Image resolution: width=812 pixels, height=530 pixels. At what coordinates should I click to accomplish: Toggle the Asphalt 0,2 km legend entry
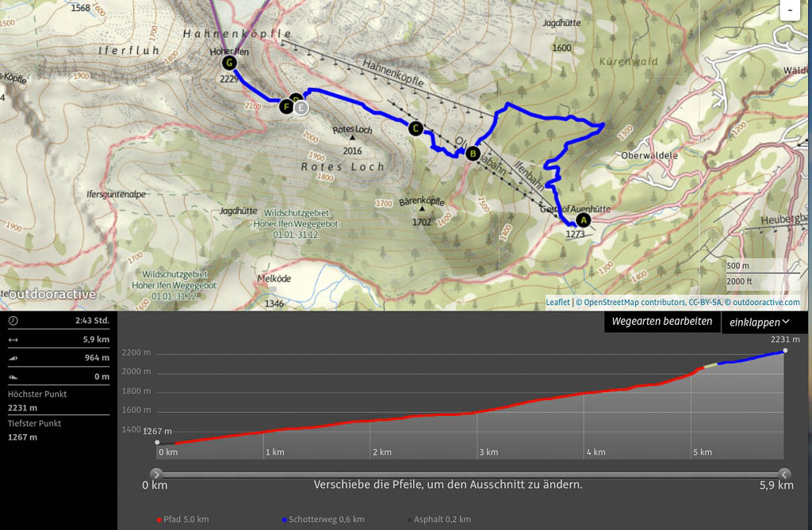[439, 519]
